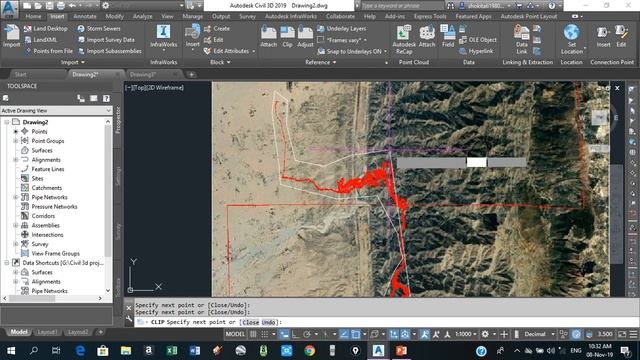Toggle snap mode in status bar
640x360 pixels.
point(264,334)
